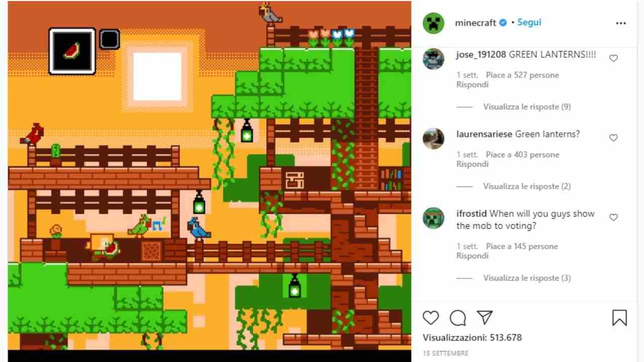This screenshot has width=644, height=362.
Task: Follow minecraft using the Segui link
Action: tap(529, 23)
